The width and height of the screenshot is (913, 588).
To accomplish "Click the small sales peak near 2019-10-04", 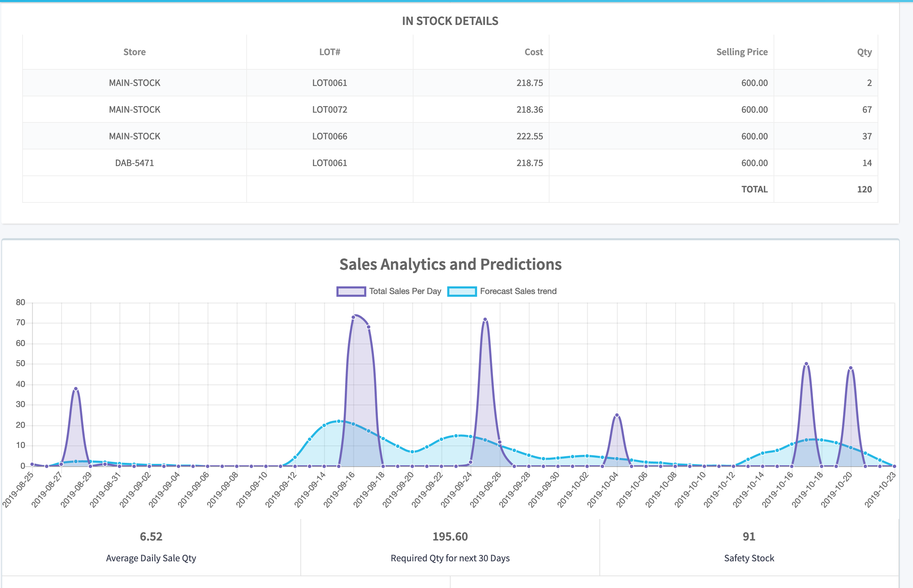I will 616,415.
